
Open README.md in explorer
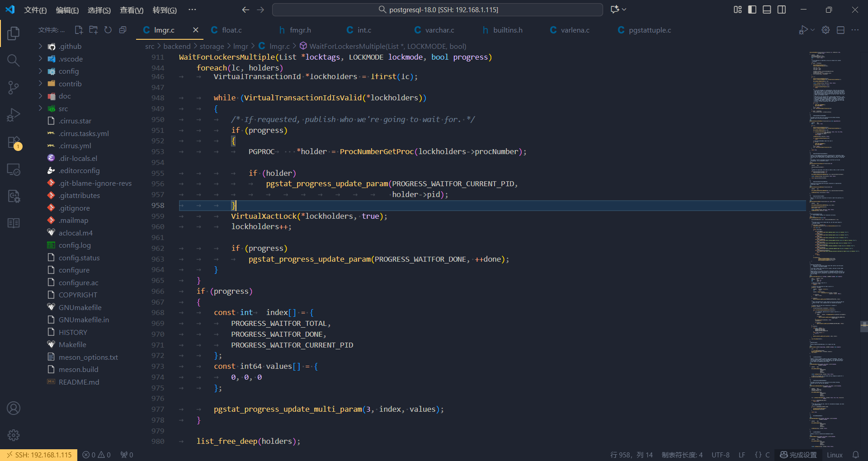pyautogui.click(x=79, y=382)
